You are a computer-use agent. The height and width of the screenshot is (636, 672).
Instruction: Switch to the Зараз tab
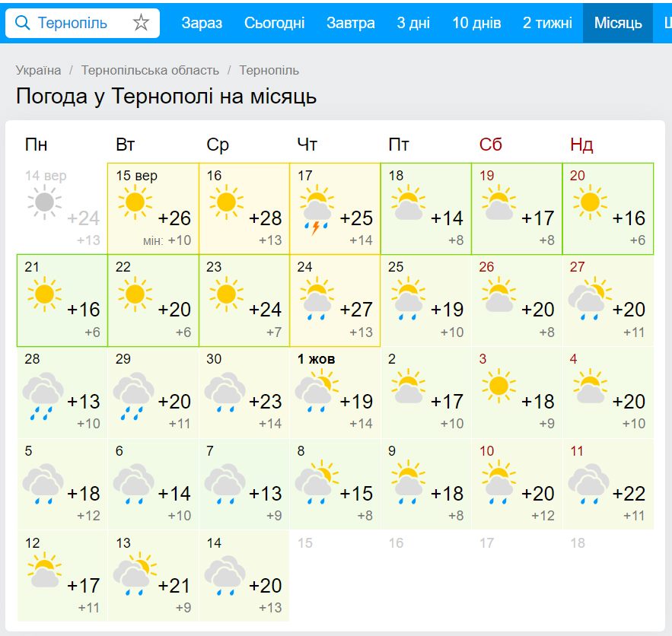[202, 23]
